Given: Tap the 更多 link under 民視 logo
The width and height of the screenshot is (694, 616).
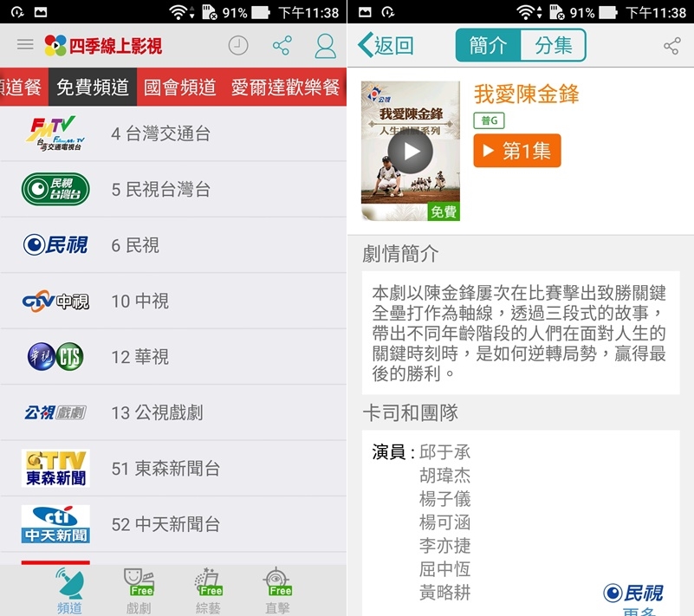Looking at the screenshot, I should 639,611.
